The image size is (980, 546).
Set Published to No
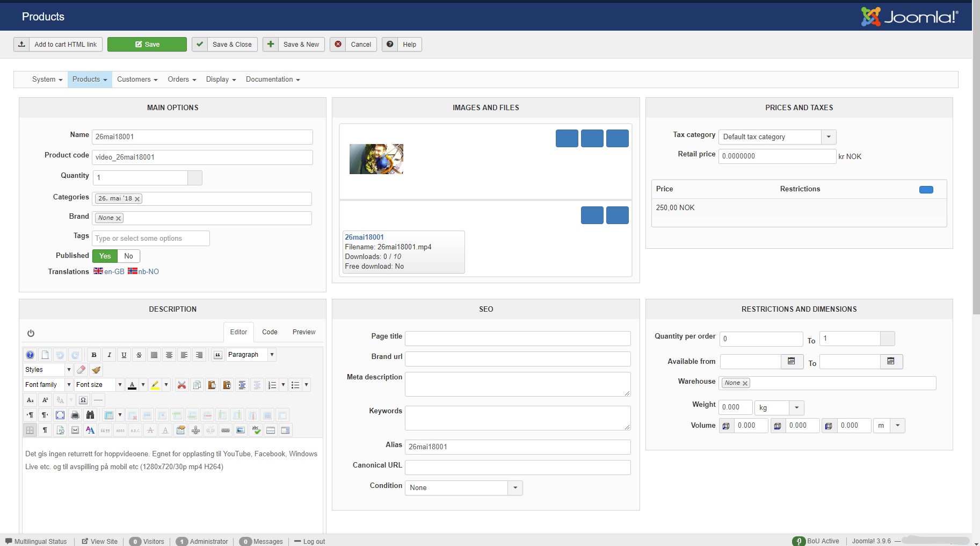[x=128, y=256]
